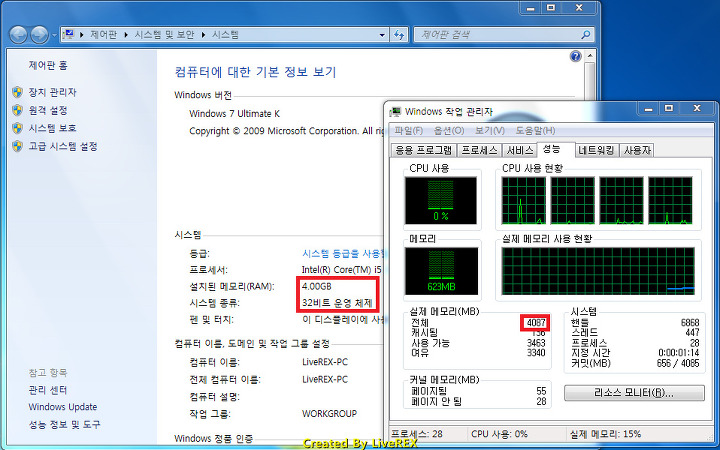The image size is (720, 450).
Task: Click CPU 사용: 0% in status bar
Action: [x=500, y=434]
